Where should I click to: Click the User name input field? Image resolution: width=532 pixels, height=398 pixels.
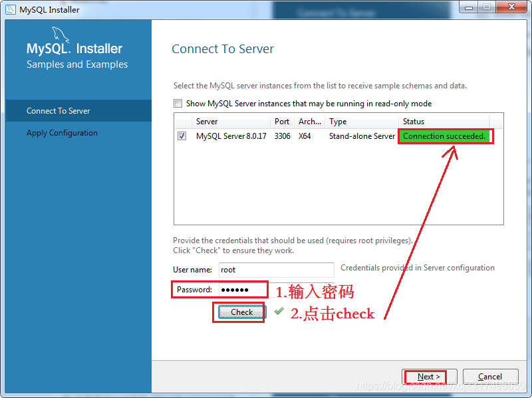click(x=276, y=270)
